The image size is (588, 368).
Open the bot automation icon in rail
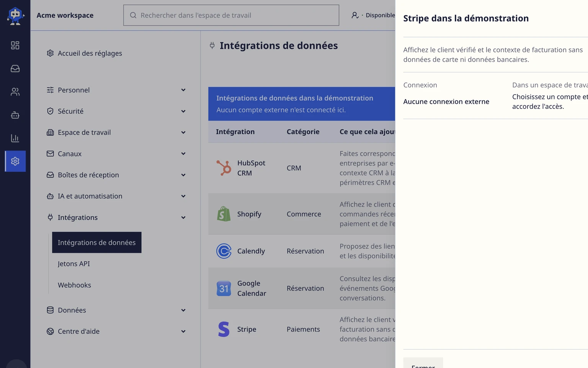[15, 115]
